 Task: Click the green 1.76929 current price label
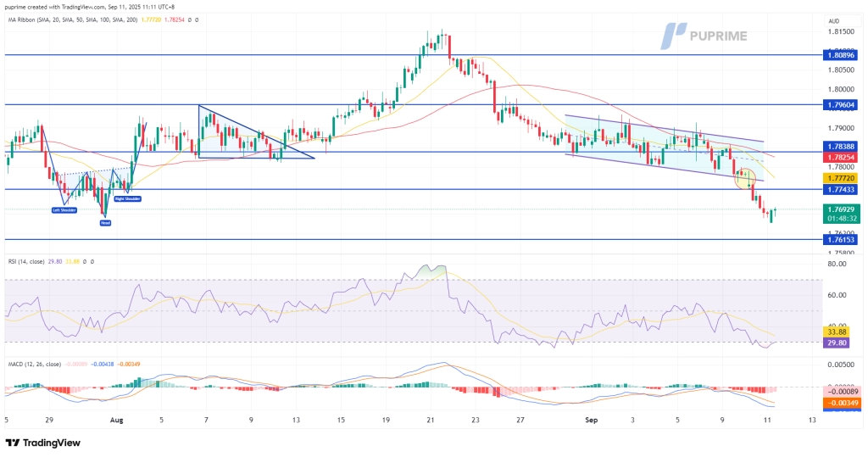pyautogui.click(x=841, y=210)
